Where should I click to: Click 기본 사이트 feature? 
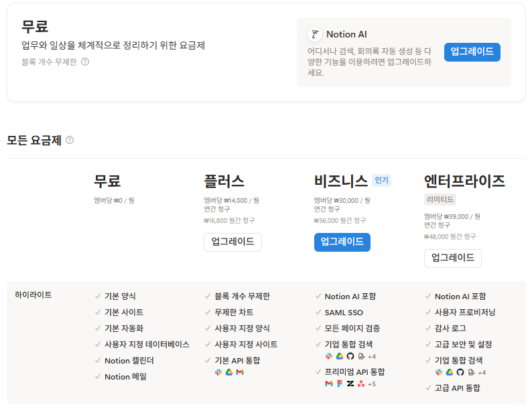tap(124, 312)
